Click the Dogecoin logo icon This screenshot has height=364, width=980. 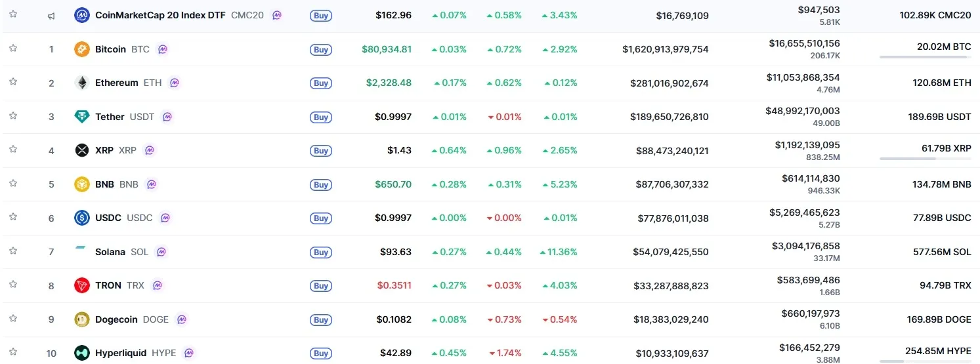pyautogui.click(x=81, y=319)
